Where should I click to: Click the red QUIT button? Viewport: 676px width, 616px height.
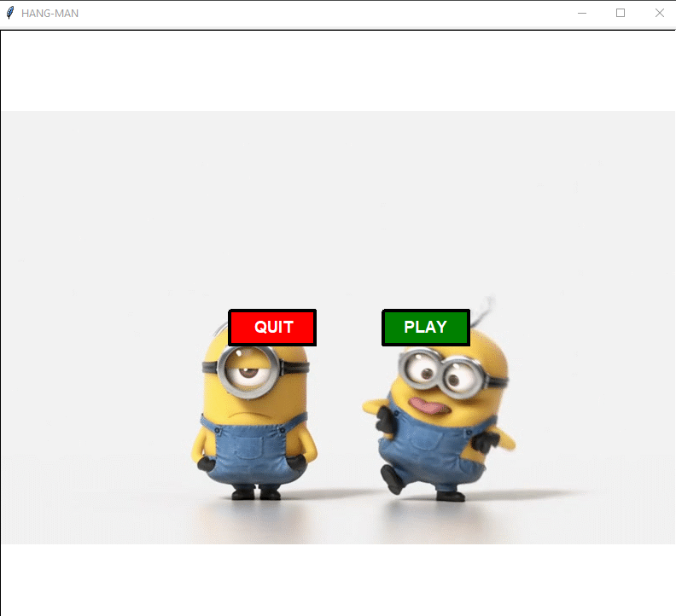click(272, 327)
